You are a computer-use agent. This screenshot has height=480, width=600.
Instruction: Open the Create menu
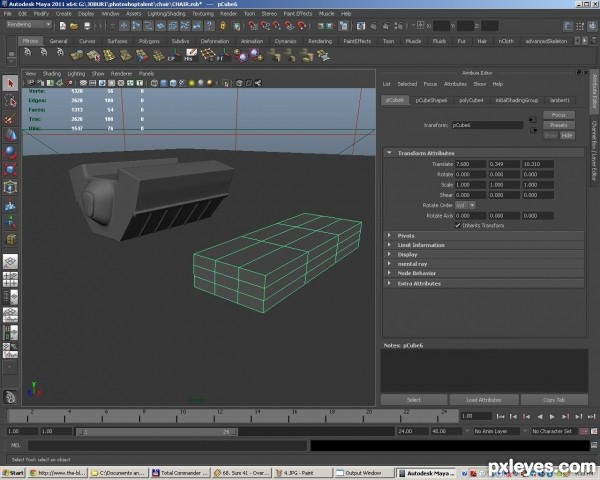64,14
